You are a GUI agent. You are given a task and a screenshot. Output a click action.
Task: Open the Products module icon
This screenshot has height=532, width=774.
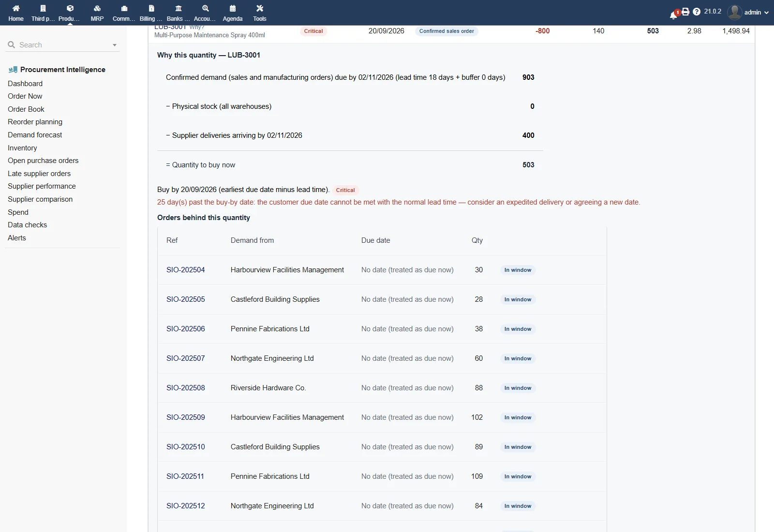(70, 8)
